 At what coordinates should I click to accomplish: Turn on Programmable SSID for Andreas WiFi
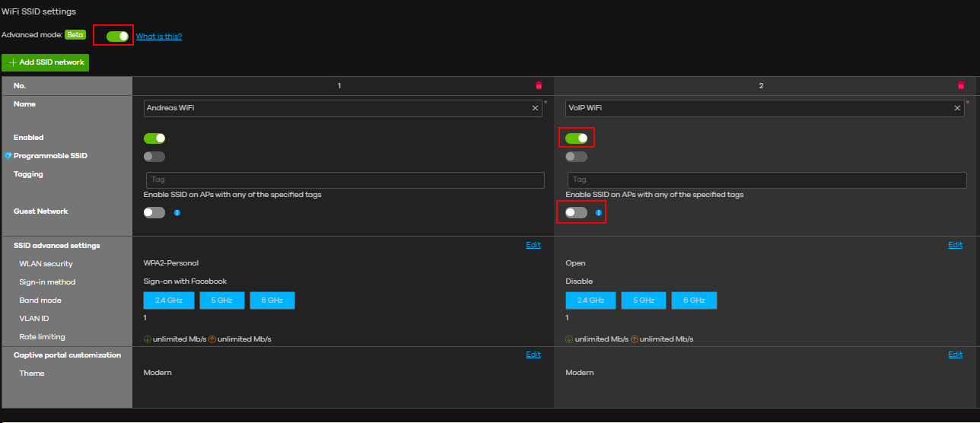pos(154,157)
